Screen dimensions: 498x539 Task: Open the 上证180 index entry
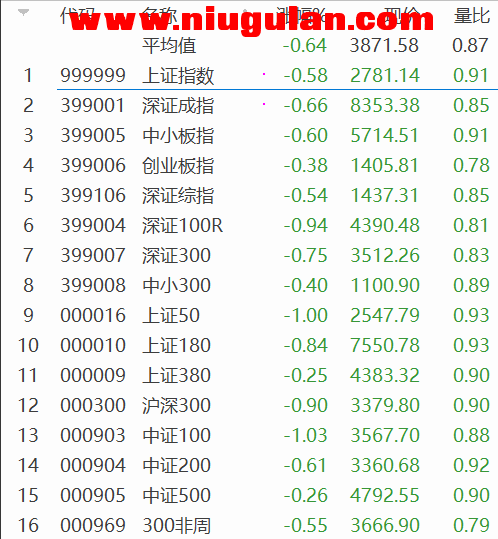coord(176,345)
